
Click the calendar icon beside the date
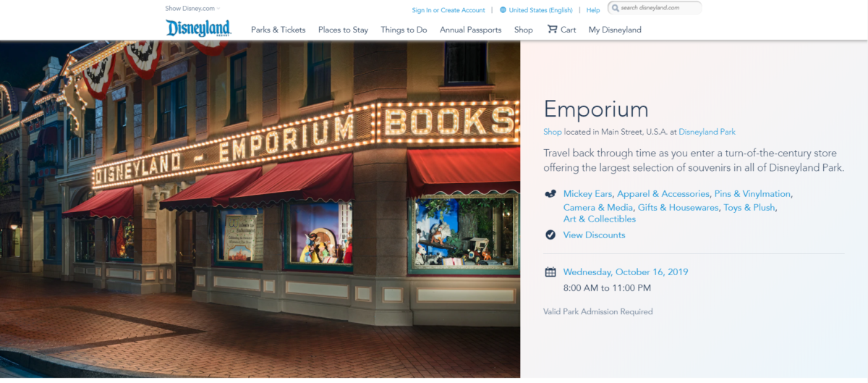[550, 272]
